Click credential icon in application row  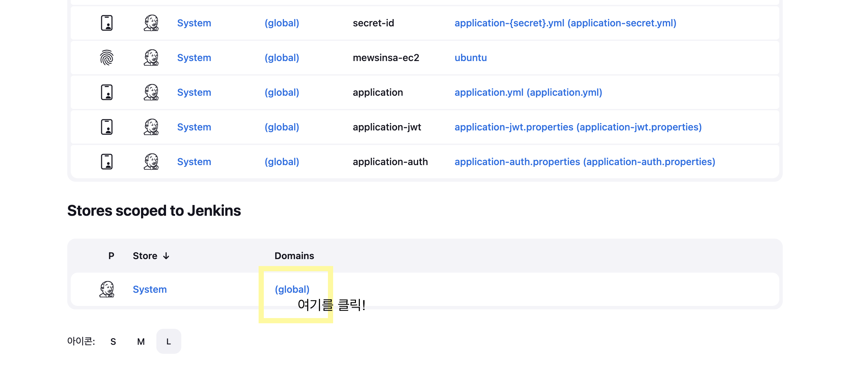click(107, 92)
